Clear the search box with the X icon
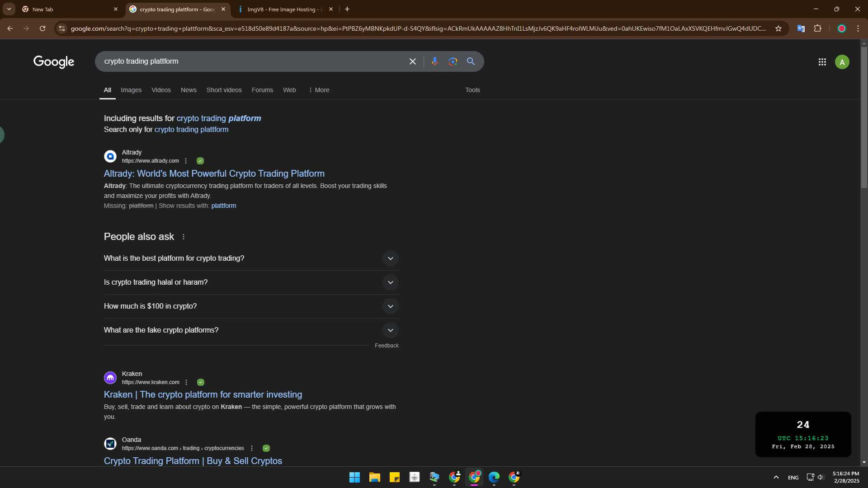The height and width of the screenshot is (488, 868). 412,61
